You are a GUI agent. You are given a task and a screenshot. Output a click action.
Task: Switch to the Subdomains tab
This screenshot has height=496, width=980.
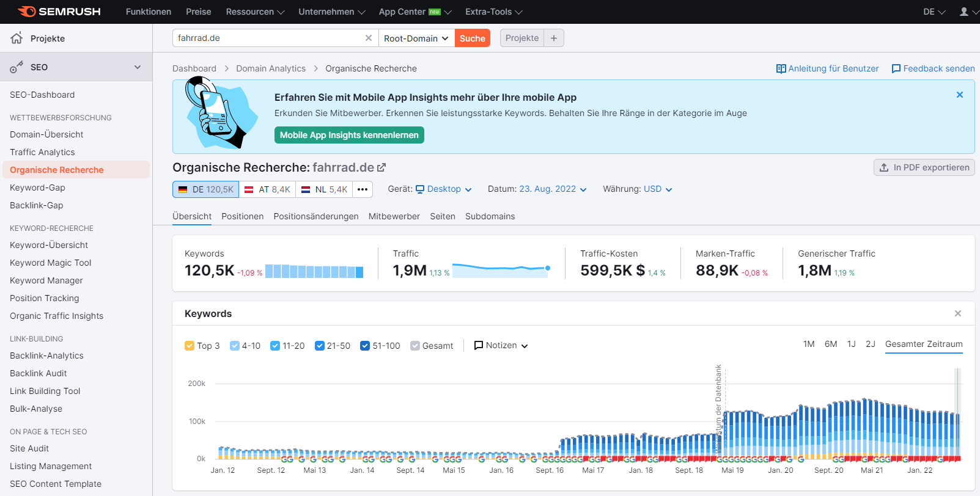tap(490, 216)
